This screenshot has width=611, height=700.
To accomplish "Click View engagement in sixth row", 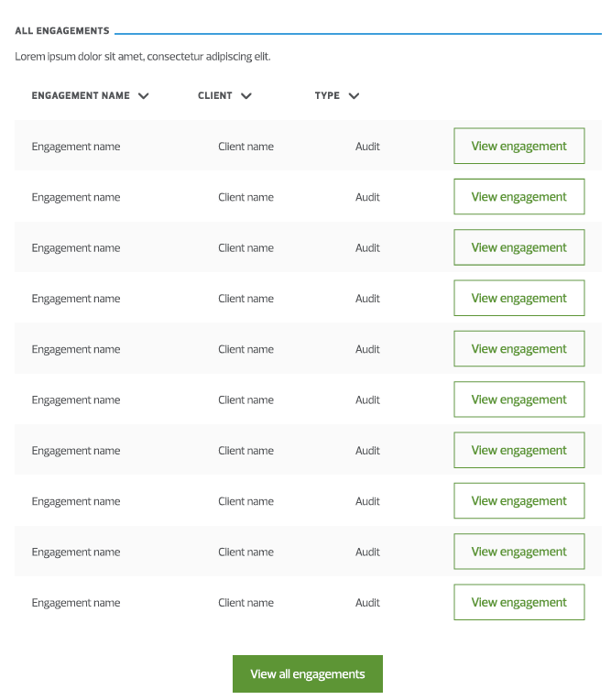I will point(519,399).
